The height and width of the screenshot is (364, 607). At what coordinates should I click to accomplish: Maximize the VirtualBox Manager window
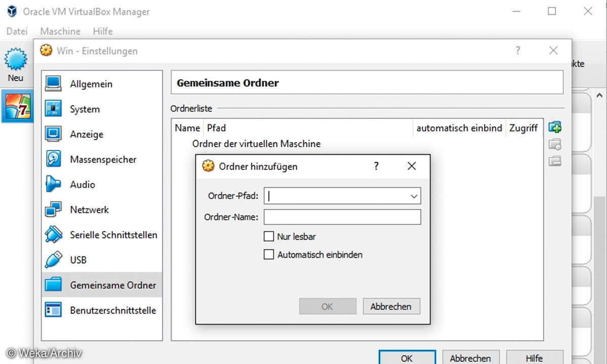point(552,11)
